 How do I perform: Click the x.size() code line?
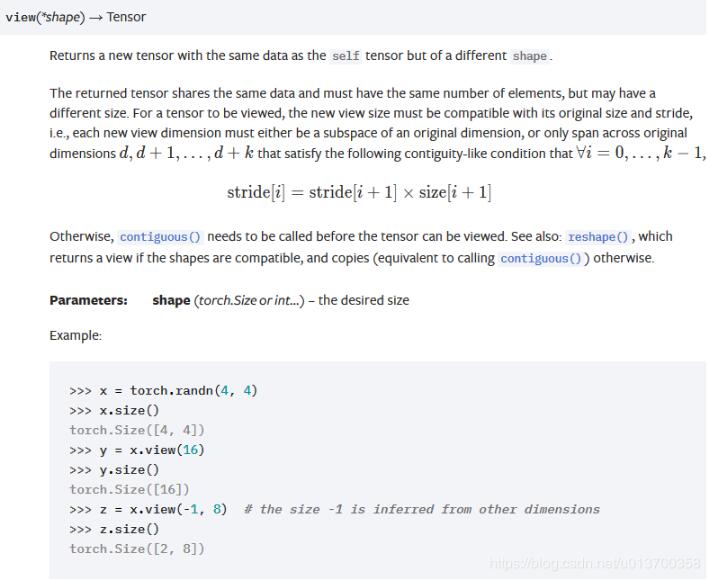click(114, 410)
